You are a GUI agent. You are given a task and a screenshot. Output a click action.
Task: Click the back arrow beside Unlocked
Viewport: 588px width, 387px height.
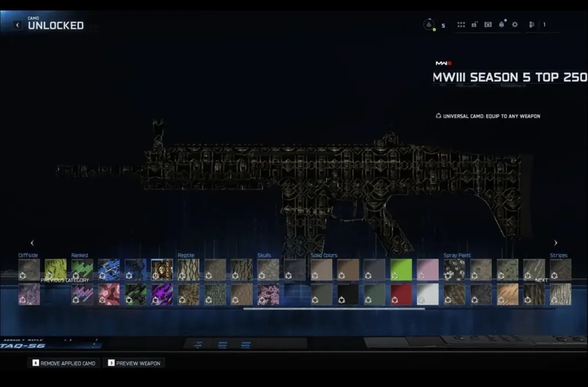point(17,25)
